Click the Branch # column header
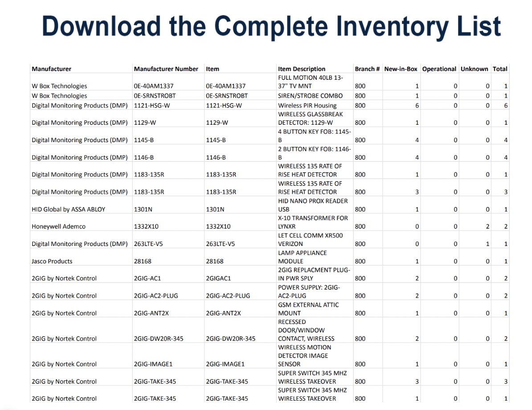Viewport: 532px width, 410px height. click(367, 69)
